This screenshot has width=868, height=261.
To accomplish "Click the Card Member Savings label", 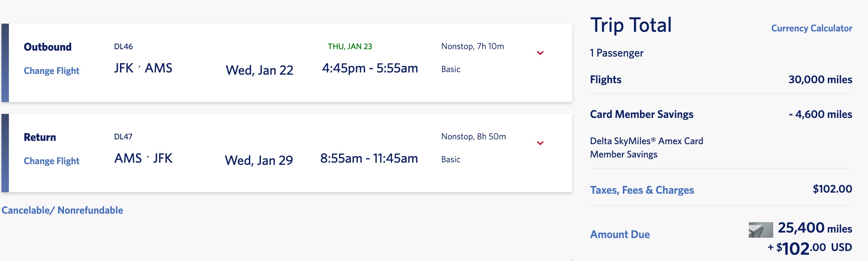I will (641, 115).
